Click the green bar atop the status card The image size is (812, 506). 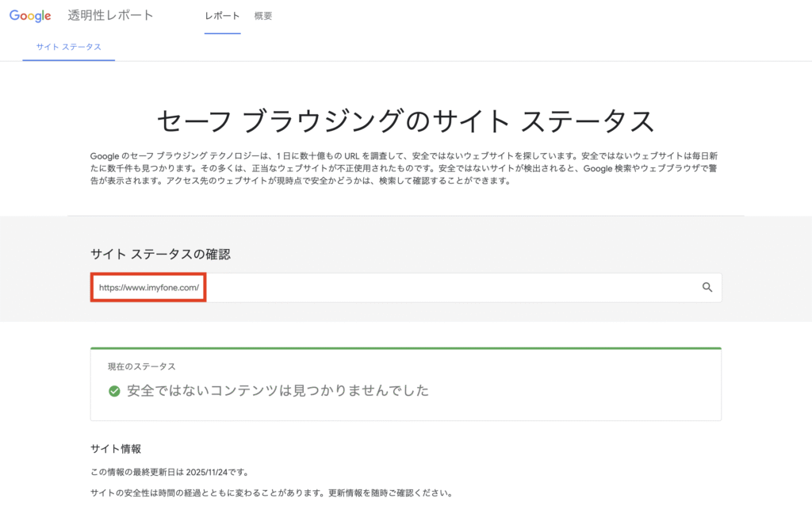point(405,348)
